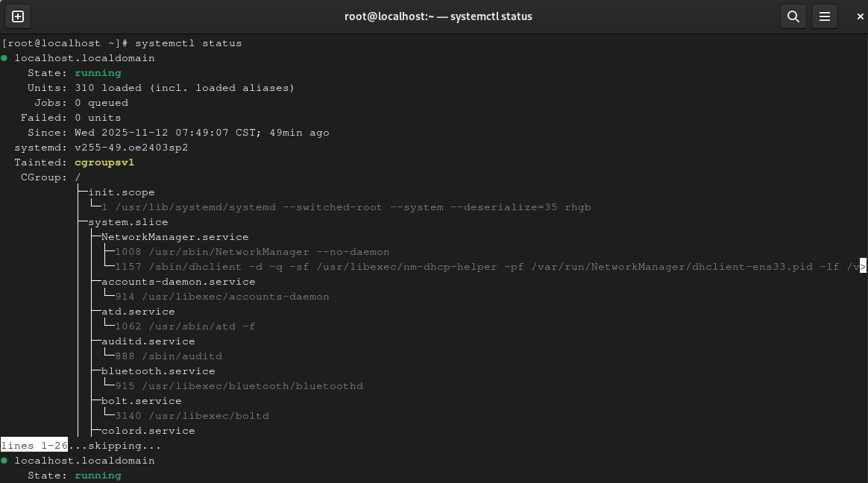Click the yellow cgroupsv1 tainted value
The width and height of the screenshot is (868, 483).
coord(104,162)
